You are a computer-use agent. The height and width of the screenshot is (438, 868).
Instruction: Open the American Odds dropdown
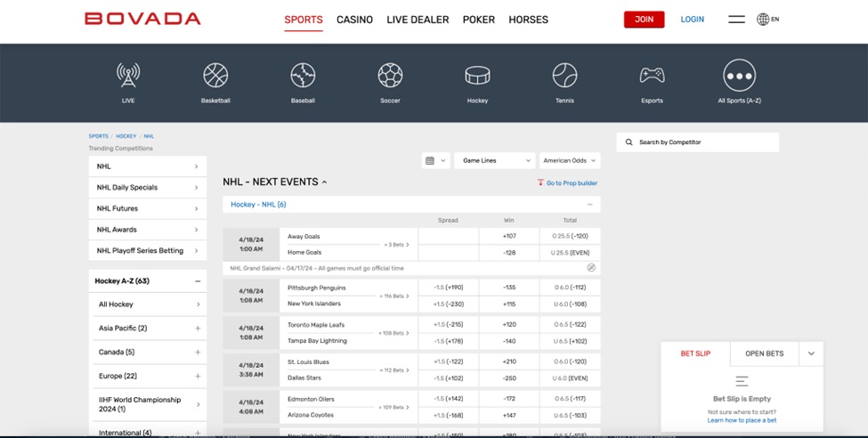570,161
